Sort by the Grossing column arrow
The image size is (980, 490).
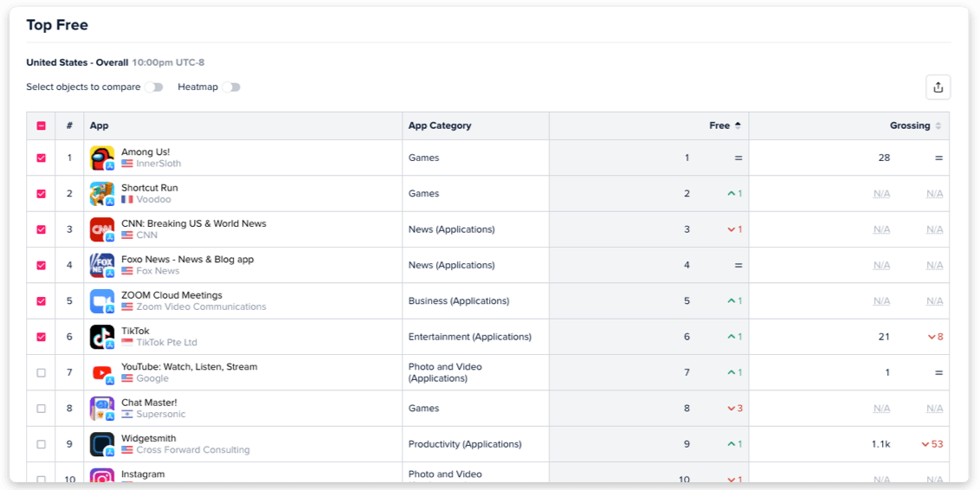click(x=938, y=126)
